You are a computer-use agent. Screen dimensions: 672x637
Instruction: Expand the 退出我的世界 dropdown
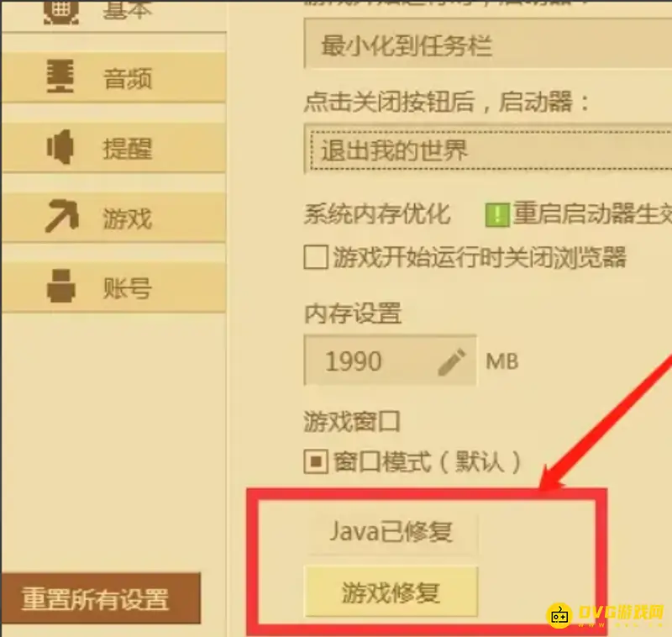[x=488, y=150]
